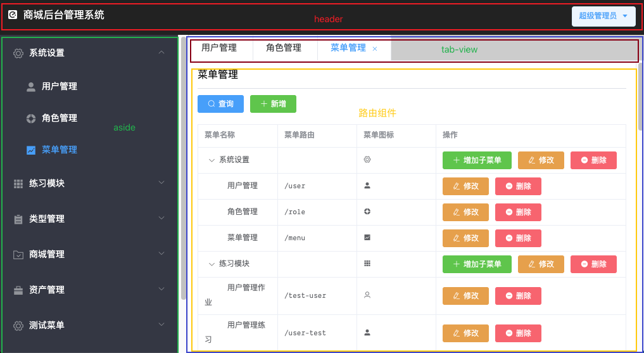Open the 超级管理员 user dropdown
Screen dimensions: 644x353
tap(603, 16)
